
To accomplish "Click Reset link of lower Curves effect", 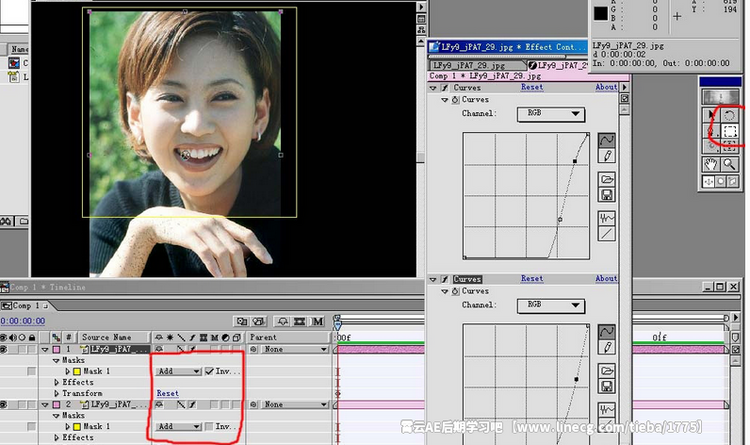I will pyautogui.click(x=532, y=278).
